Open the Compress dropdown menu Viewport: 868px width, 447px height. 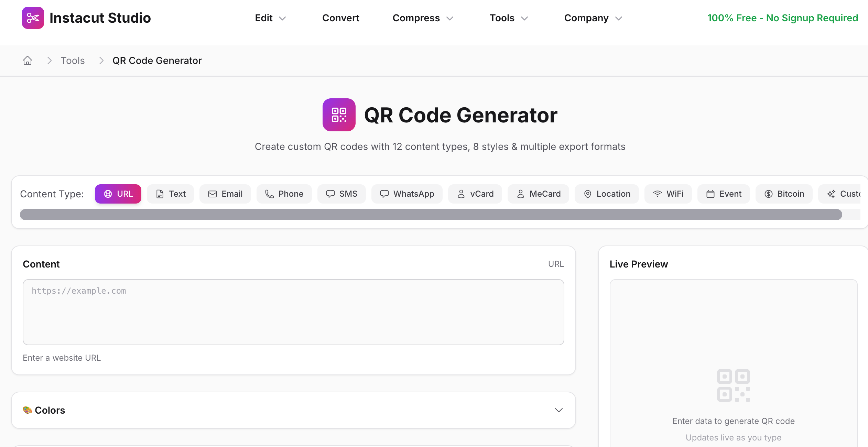[x=423, y=18]
